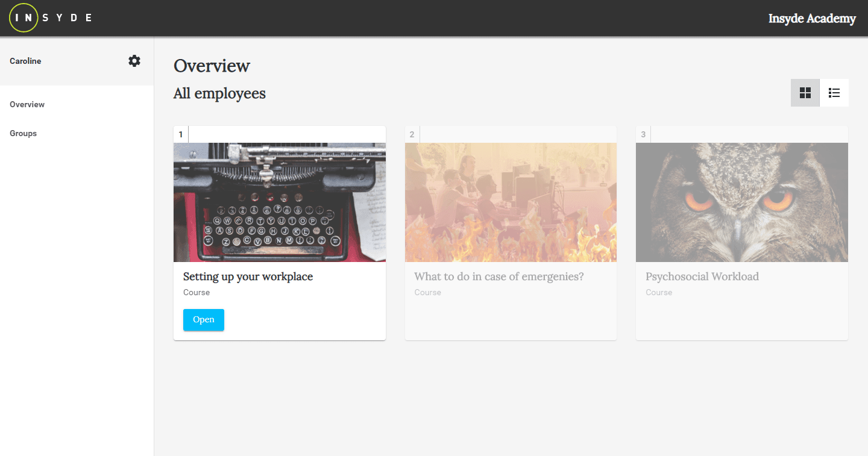Image resolution: width=868 pixels, height=456 pixels.
Task: Go to Groups in the sidebar
Action: point(24,133)
